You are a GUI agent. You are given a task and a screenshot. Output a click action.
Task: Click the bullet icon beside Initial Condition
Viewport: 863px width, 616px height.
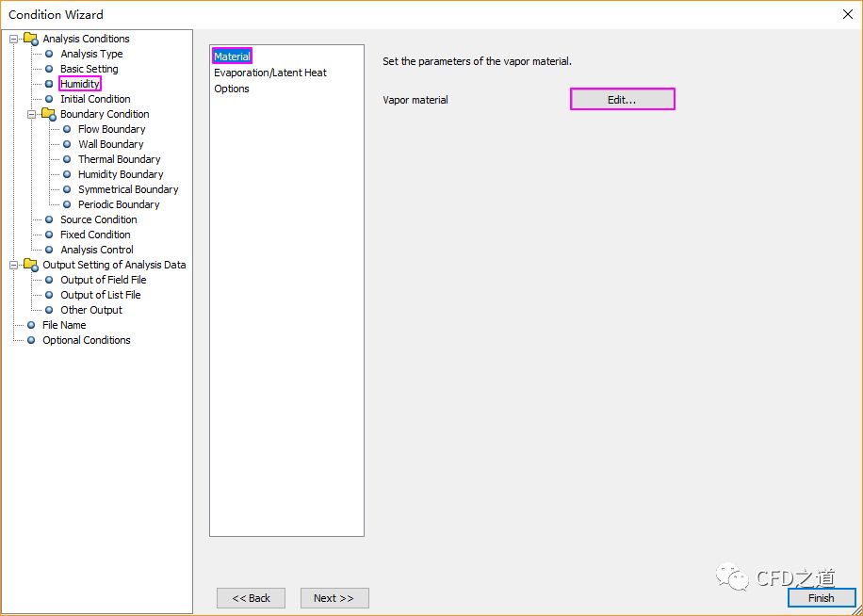49,99
